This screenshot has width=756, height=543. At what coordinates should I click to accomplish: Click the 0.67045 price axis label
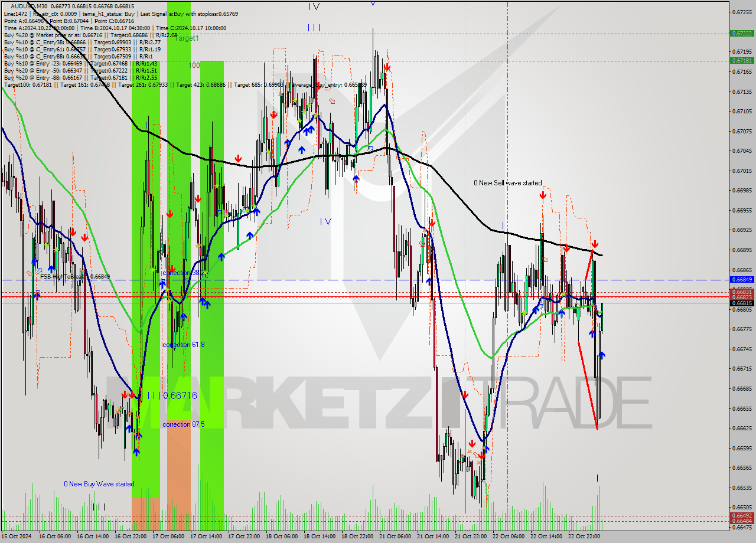tap(742, 151)
